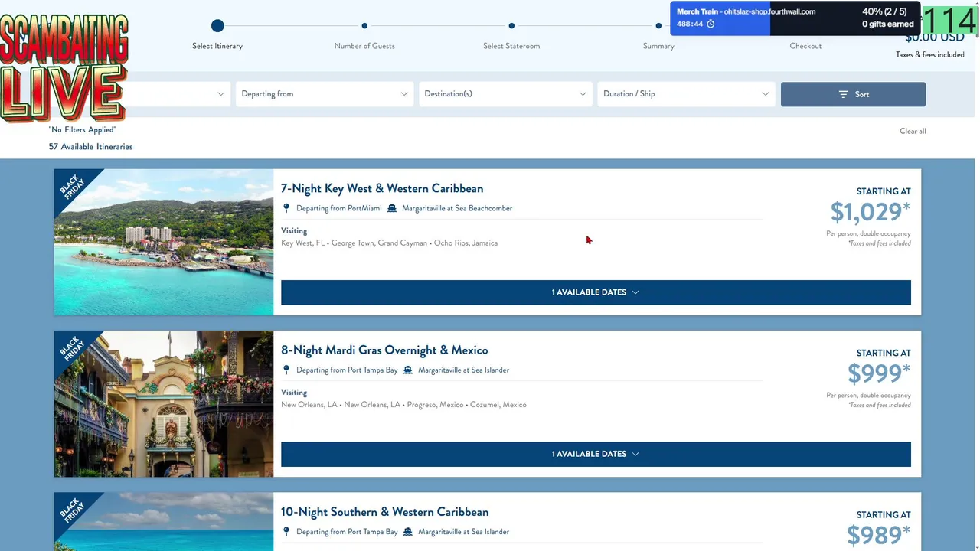Click the Merch Train progress bar overlay

tap(795, 18)
